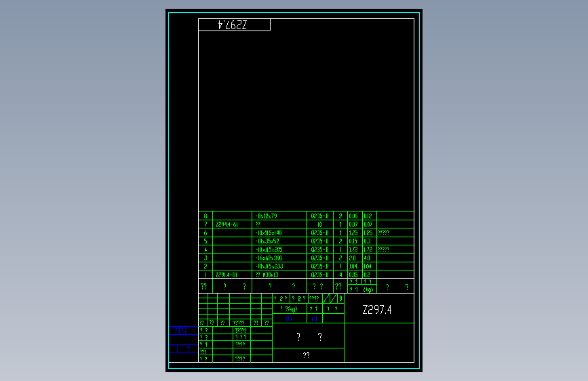Select unit weight 0.15 in row 5

pos(353,241)
